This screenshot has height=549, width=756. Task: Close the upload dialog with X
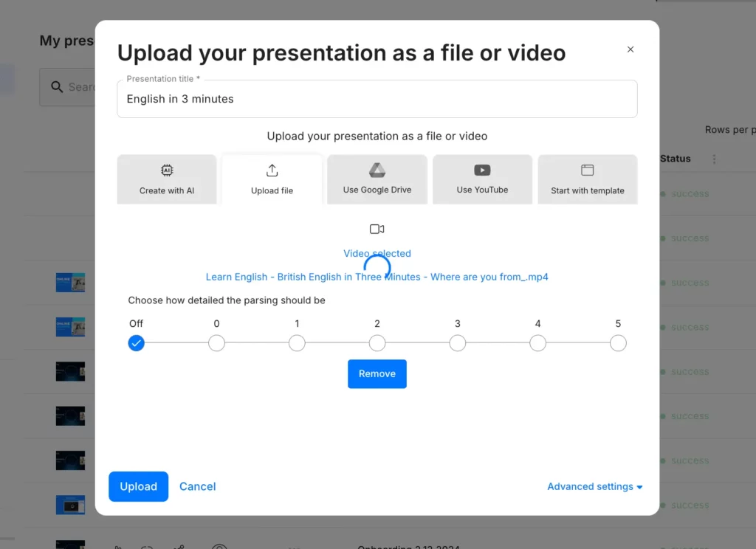(630, 49)
